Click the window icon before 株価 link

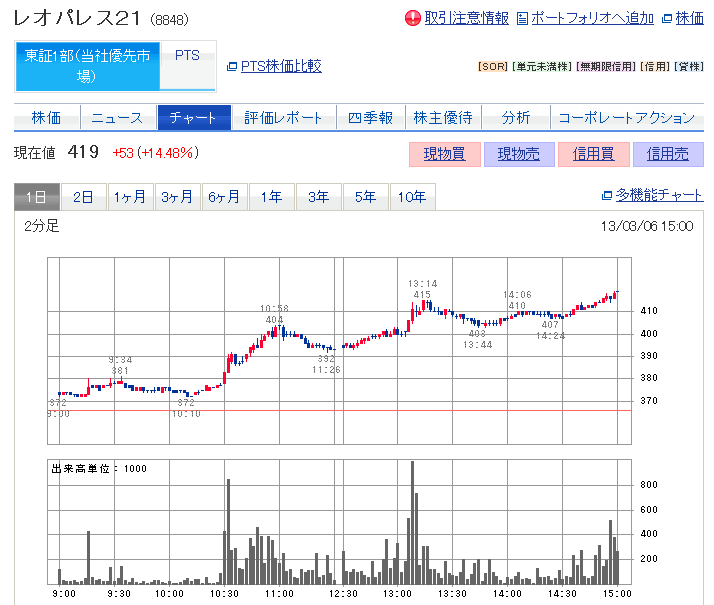coord(668,18)
